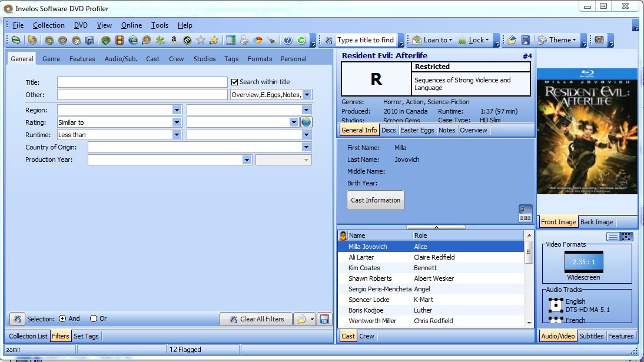Click the Title filter input field
This screenshot has height=362, width=644.
[142, 82]
